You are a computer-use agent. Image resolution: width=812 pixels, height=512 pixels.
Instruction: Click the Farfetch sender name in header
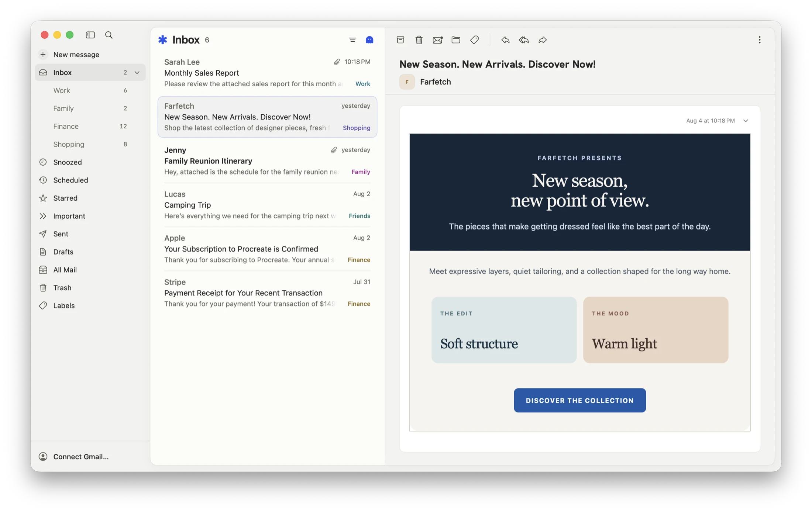[436, 82]
